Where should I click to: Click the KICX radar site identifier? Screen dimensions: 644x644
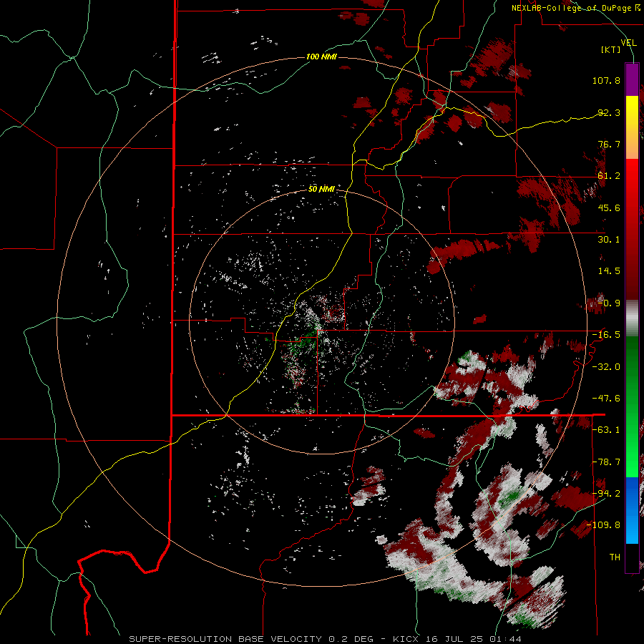(406, 639)
